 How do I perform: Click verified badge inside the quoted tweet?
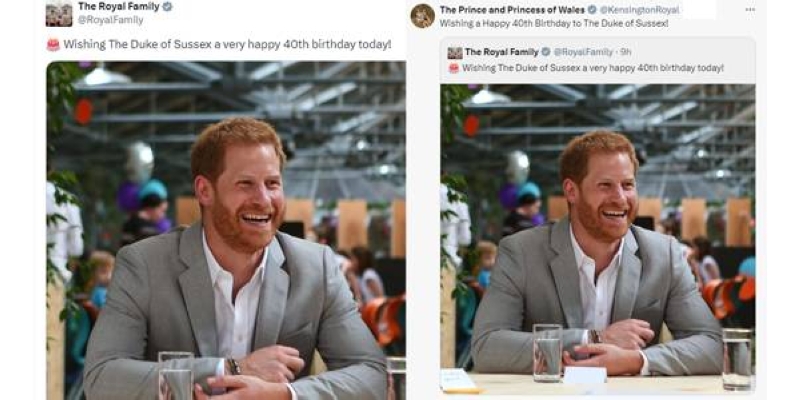(x=546, y=52)
